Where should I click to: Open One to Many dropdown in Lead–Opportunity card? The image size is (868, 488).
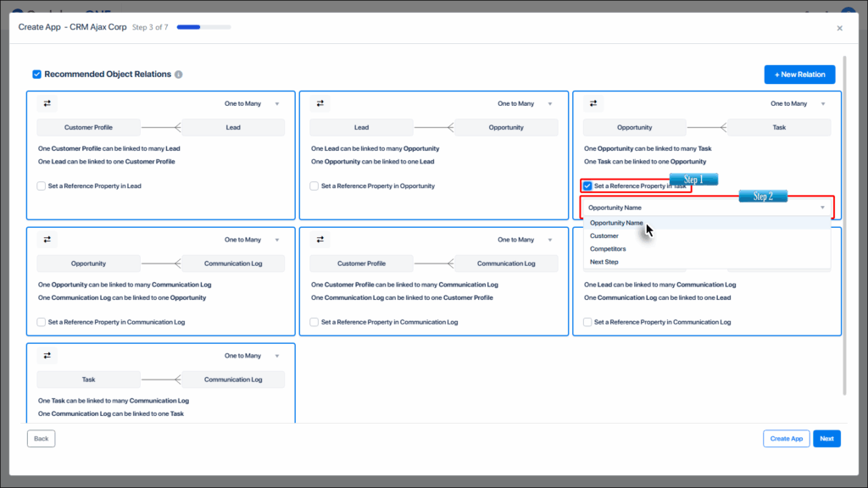click(525, 103)
